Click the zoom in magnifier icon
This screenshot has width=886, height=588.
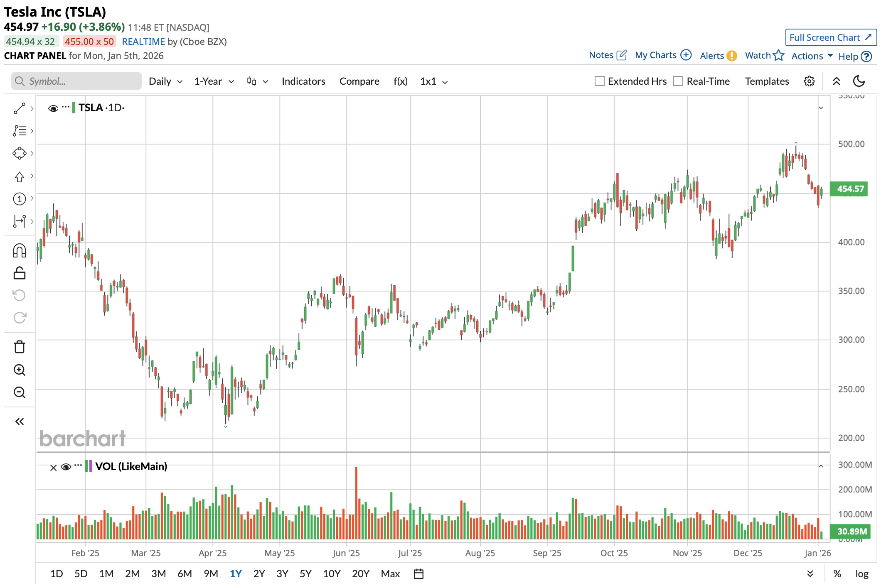[x=20, y=370]
